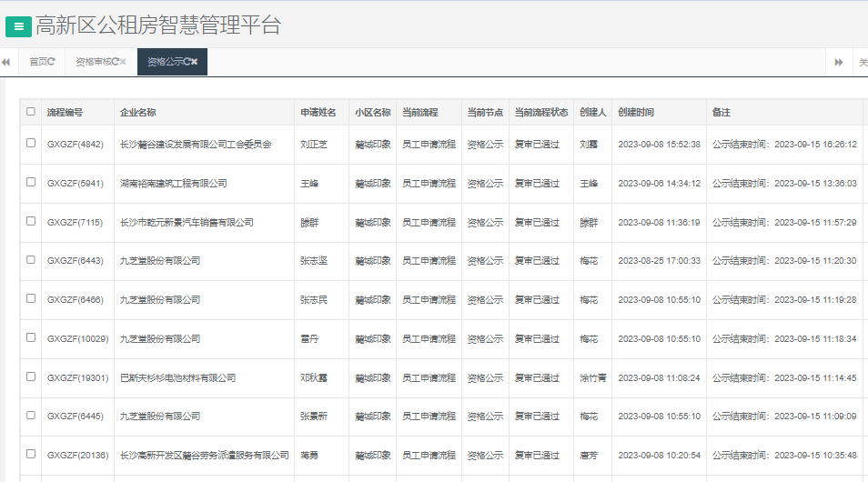Click creation time 2023-08-25 17:00:33
Image resolution: width=868 pixels, height=482 pixels.
[660, 261]
